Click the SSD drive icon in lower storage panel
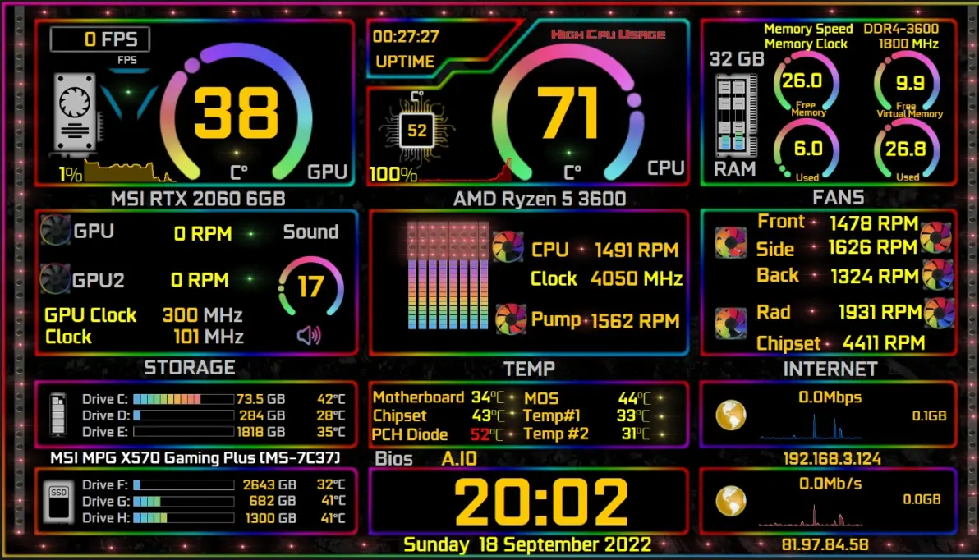This screenshot has height=560, width=979. click(58, 502)
